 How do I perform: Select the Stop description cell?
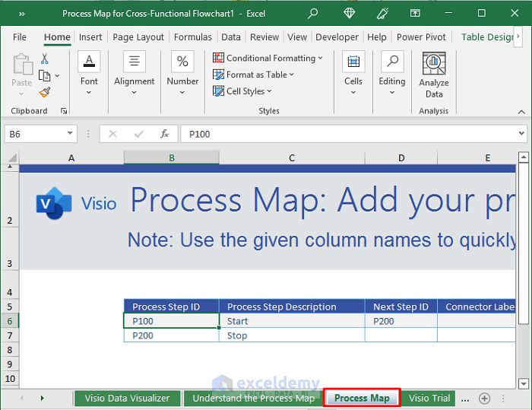point(292,335)
